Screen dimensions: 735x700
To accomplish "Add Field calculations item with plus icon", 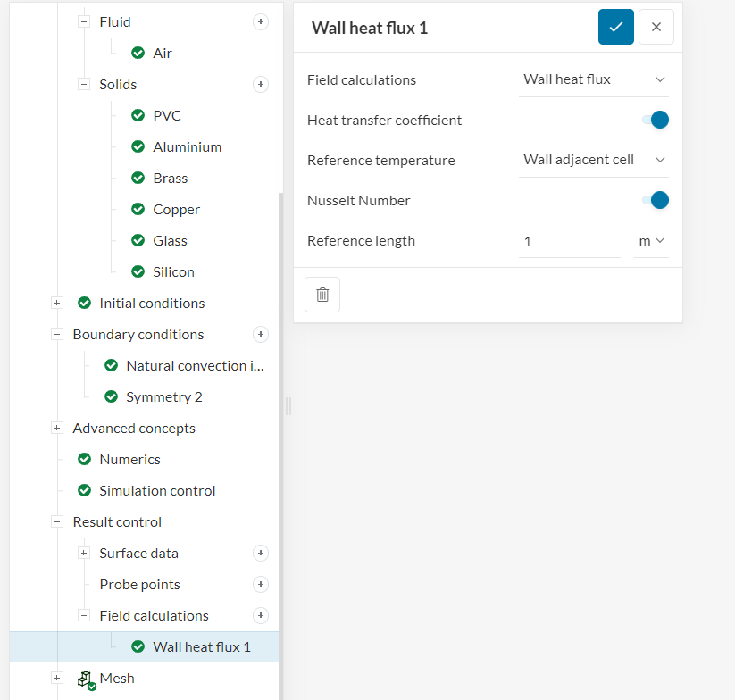I will pos(261,615).
